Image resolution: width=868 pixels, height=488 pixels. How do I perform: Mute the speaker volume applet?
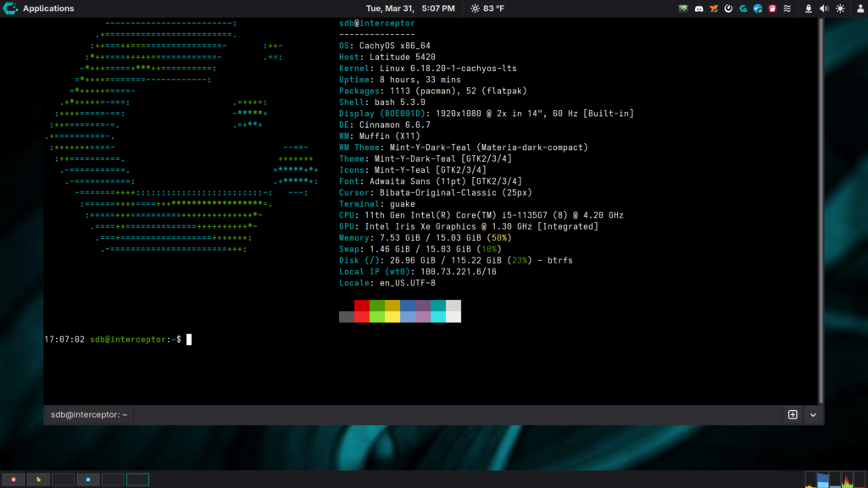824,8
